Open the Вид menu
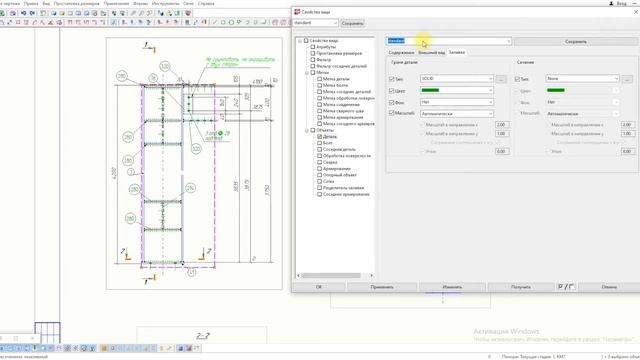 [x=46, y=3]
